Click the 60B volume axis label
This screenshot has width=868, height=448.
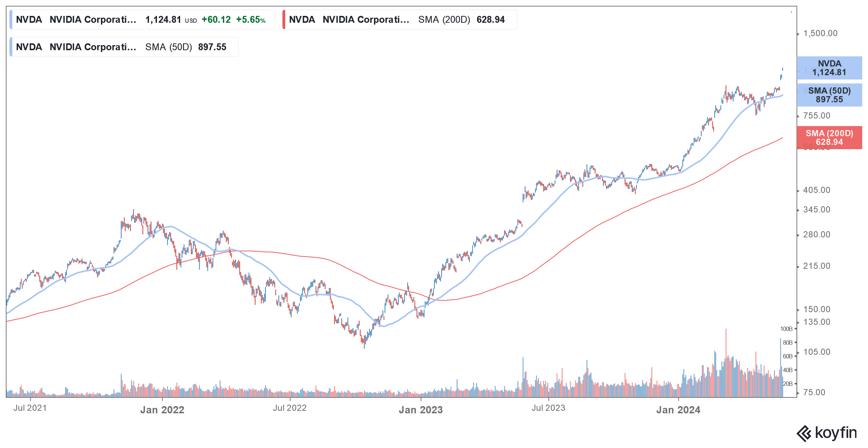(788, 356)
